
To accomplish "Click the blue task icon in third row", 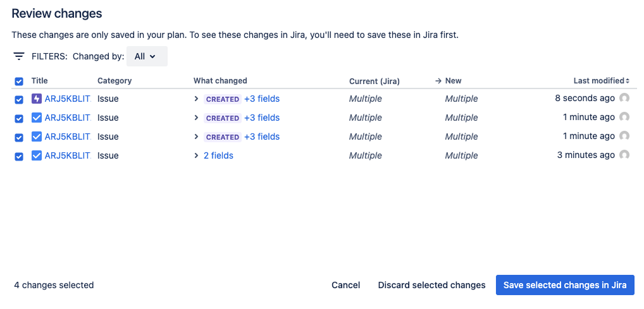I will [x=37, y=136].
